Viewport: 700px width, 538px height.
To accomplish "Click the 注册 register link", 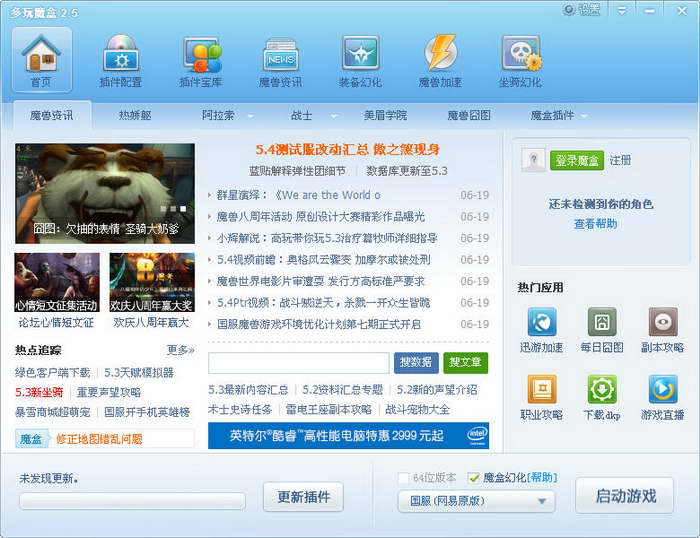I will 620,160.
